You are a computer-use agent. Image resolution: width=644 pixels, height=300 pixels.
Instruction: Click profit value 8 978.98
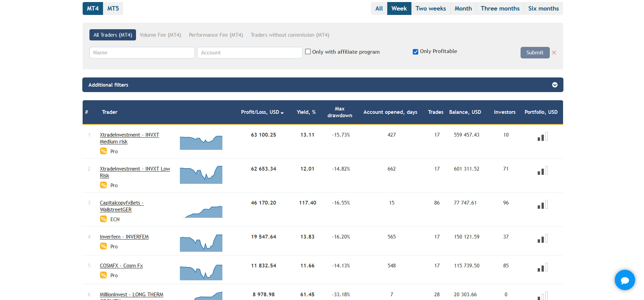click(x=264, y=295)
